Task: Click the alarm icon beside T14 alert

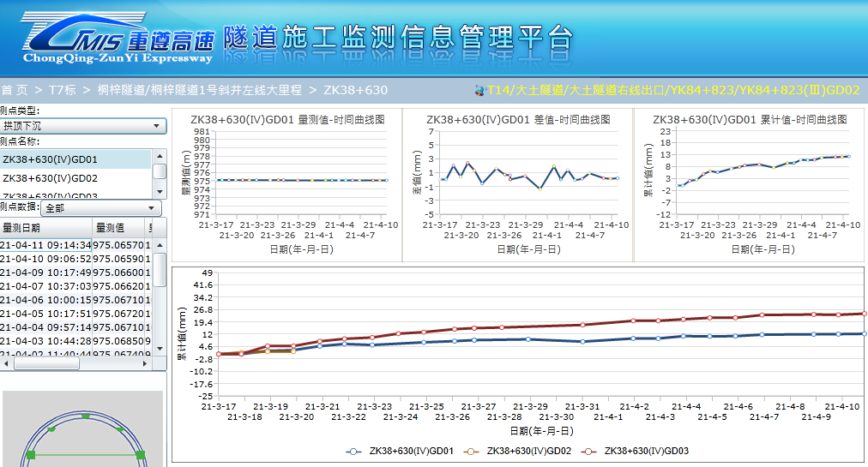Action: [479, 90]
